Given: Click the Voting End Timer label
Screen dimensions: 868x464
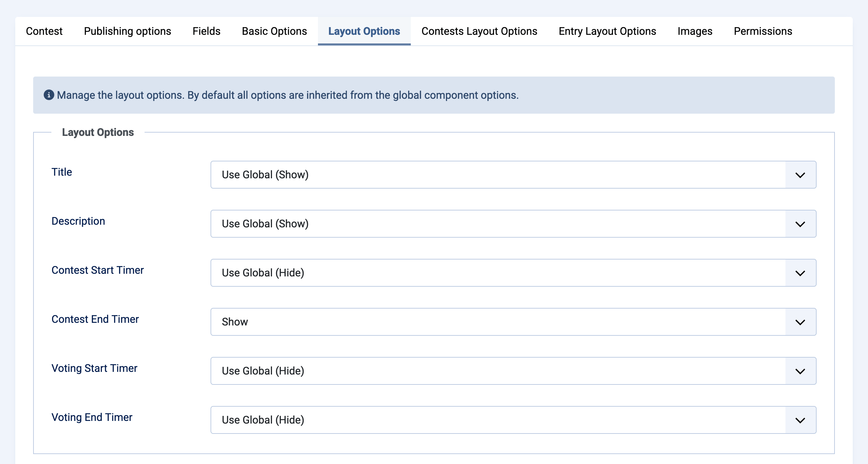Looking at the screenshot, I should point(92,417).
